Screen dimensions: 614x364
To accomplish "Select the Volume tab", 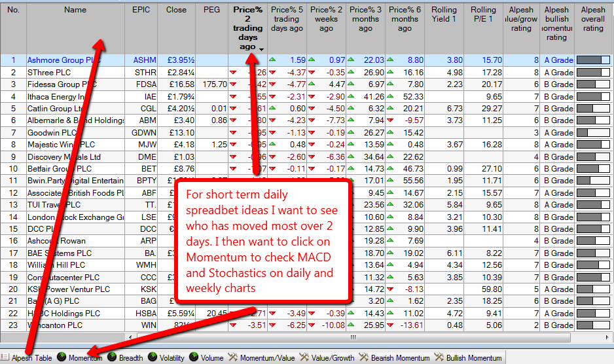I will pos(206,357).
